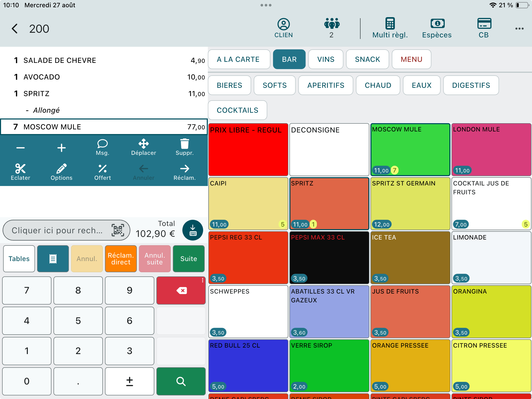Tap keypad digit 0
The width and height of the screenshot is (532, 399).
click(27, 381)
